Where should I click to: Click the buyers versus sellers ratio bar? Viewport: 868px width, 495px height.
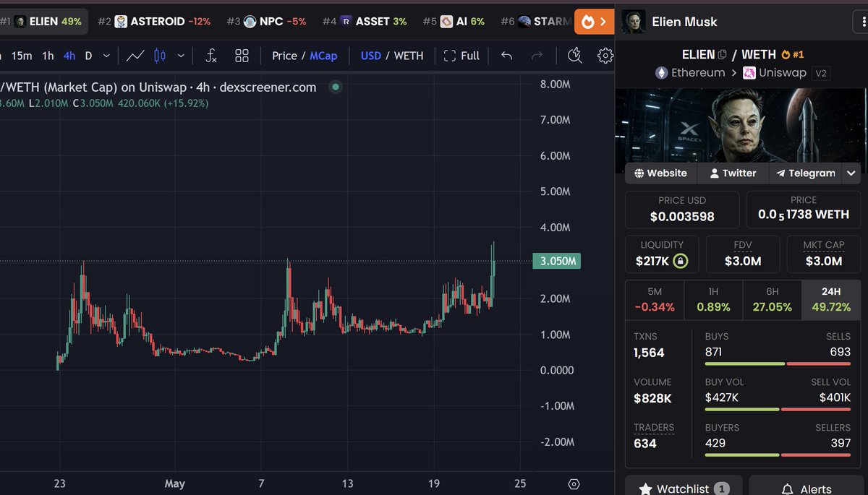[x=778, y=455]
